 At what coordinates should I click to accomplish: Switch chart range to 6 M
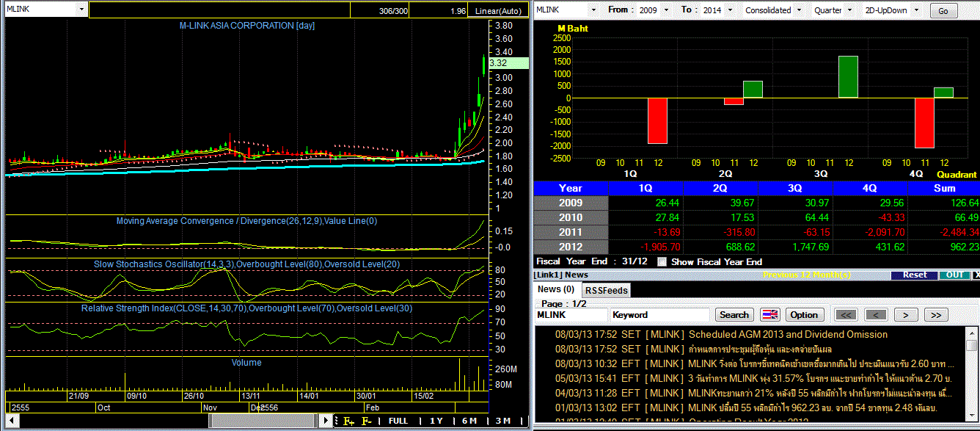coord(469,421)
